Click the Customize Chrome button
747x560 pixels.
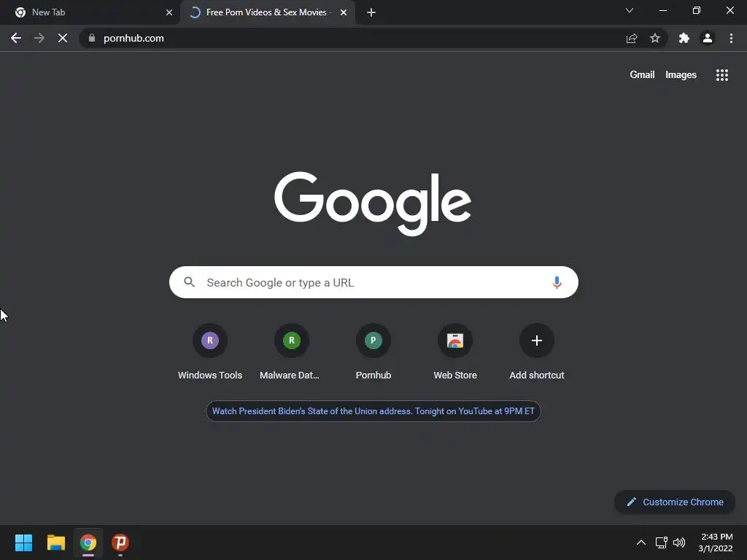pyautogui.click(x=675, y=502)
